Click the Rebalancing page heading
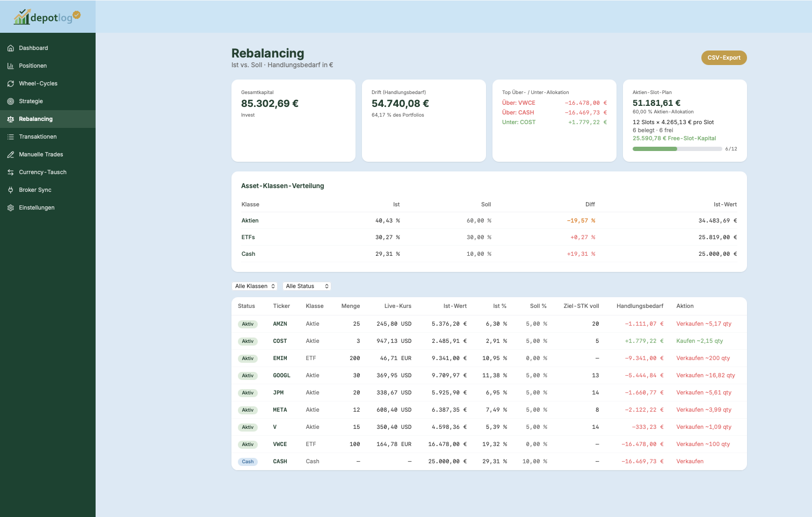Image resolution: width=812 pixels, height=517 pixels. (267, 53)
